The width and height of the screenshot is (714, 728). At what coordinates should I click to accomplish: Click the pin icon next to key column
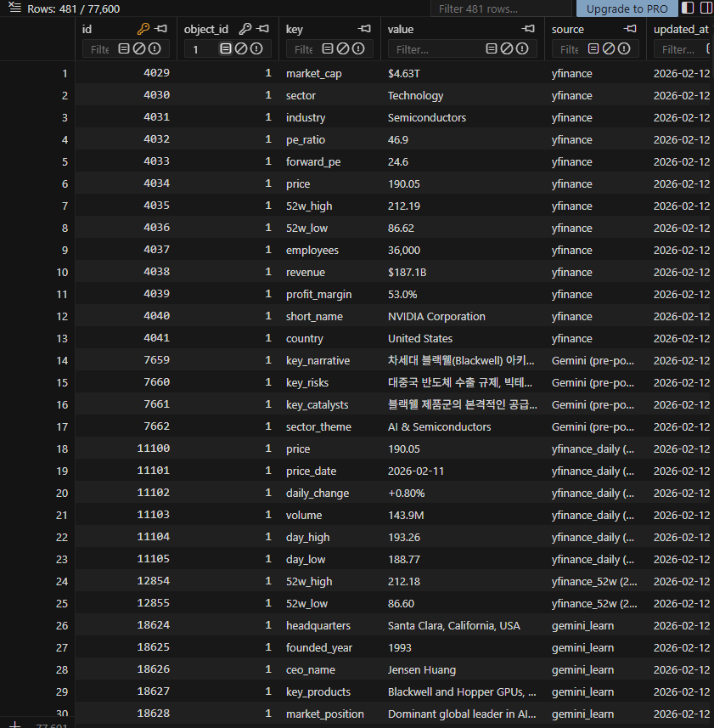pos(365,29)
